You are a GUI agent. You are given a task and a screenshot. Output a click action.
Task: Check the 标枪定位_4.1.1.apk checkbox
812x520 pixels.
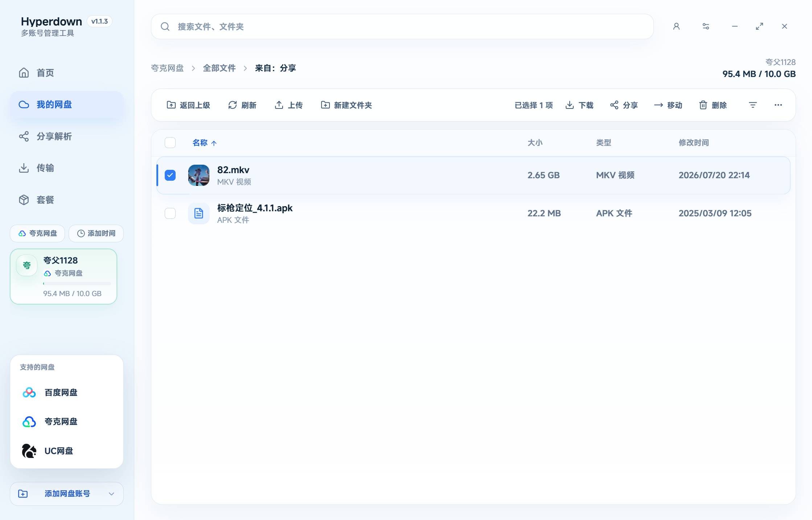(x=170, y=213)
